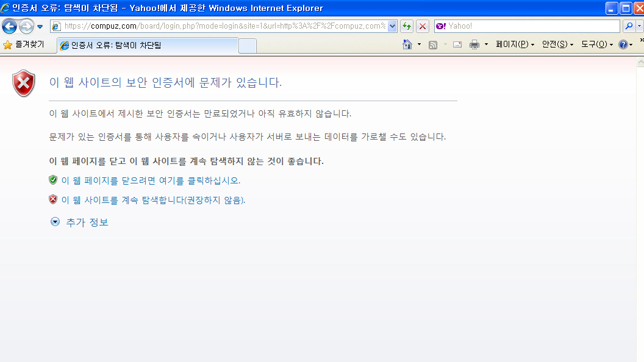Open the 안전(S) menu
This screenshot has height=362, width=644.
coord(557,44)
